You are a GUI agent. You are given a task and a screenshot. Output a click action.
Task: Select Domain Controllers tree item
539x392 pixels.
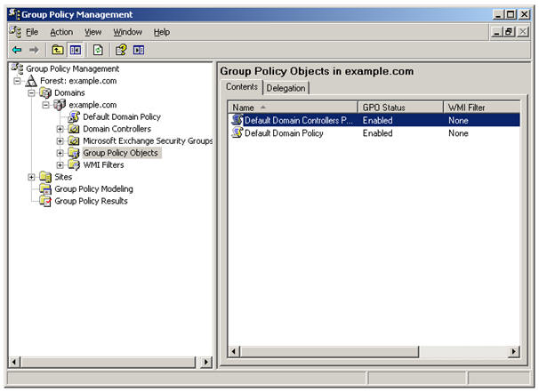tap(117, 129)
